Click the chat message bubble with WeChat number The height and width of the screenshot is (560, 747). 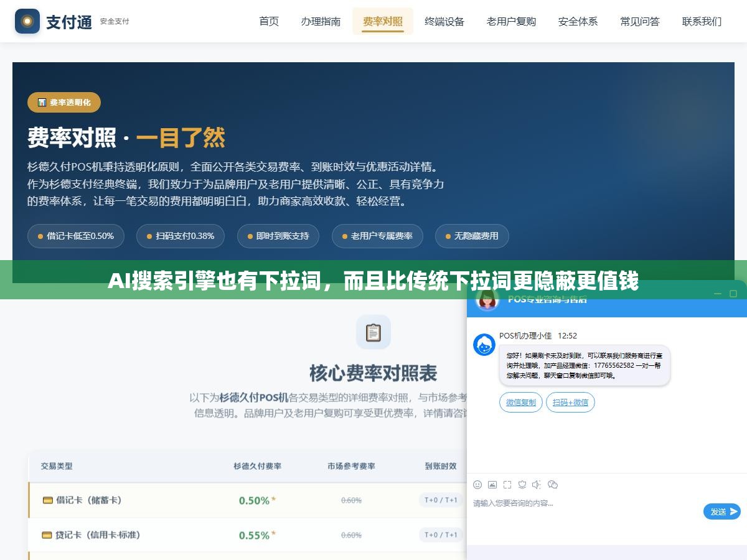click(585, 366)
